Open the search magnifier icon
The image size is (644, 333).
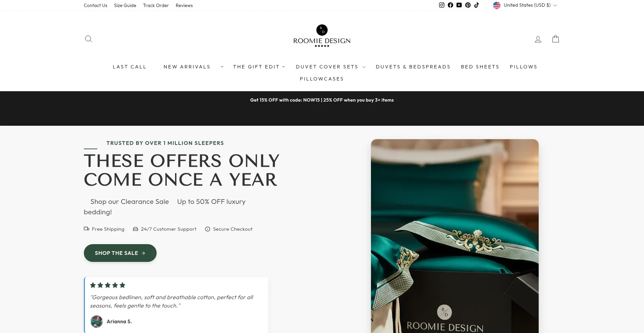[x=89, y=39]
